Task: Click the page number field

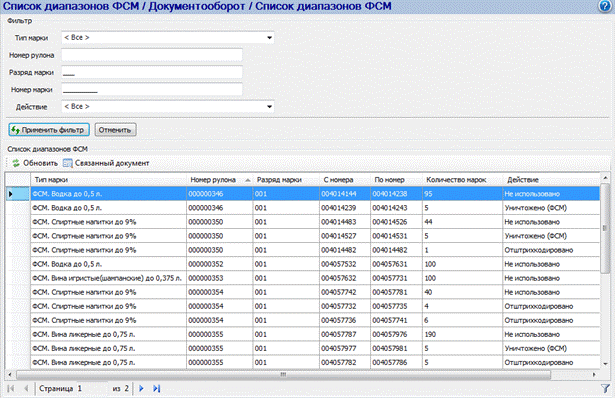Action: 92,389
